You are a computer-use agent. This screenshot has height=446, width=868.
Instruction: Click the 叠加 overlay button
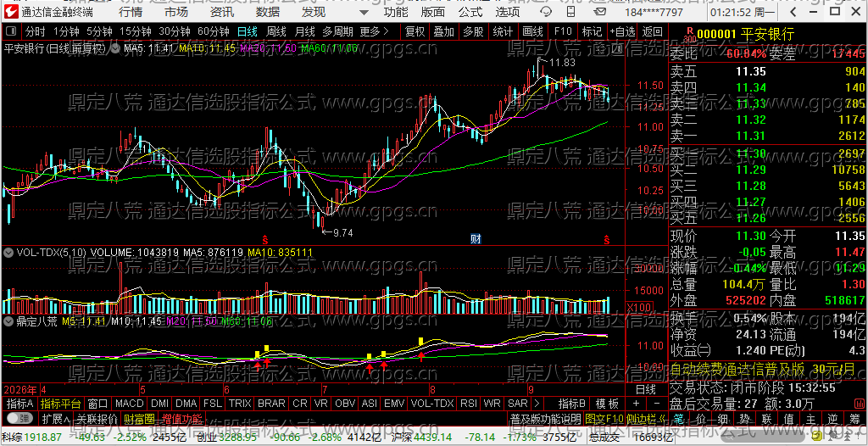444,31
